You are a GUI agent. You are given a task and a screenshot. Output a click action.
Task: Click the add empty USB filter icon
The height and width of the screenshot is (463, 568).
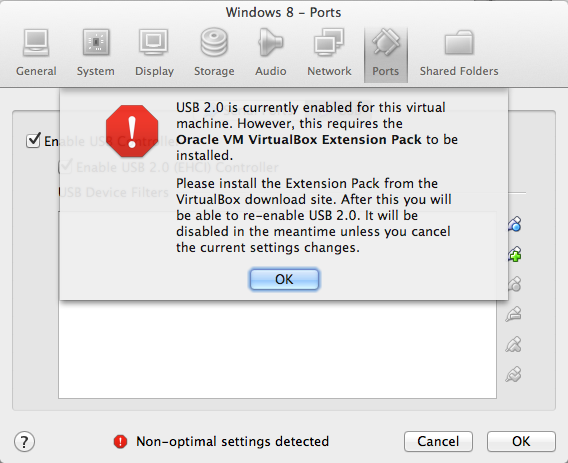pos(514,224)
